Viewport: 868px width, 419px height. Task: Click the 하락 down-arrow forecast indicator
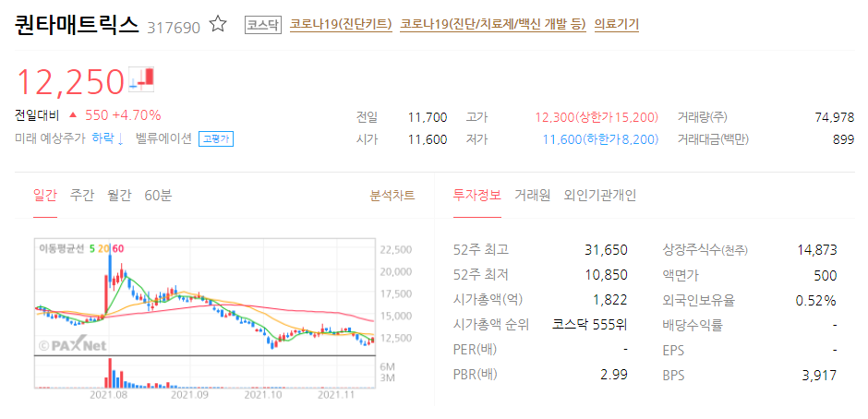pyautogui.click(x=108, y=138)
